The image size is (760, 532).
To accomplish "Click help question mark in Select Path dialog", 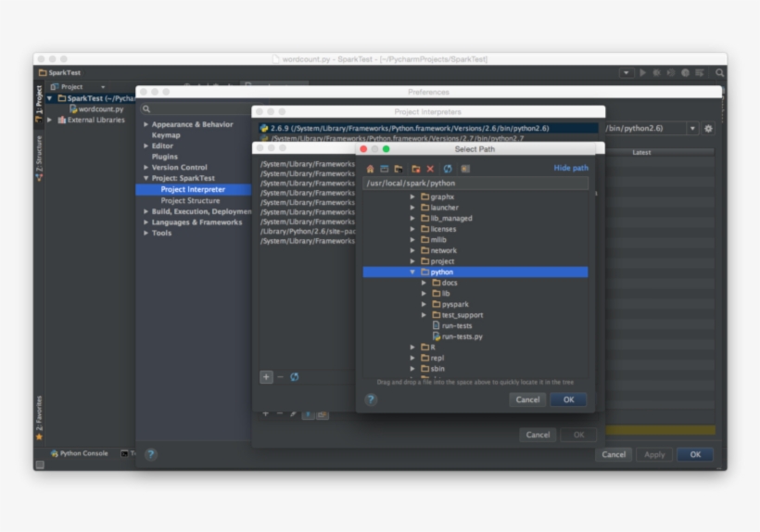I will pos(371,399).
